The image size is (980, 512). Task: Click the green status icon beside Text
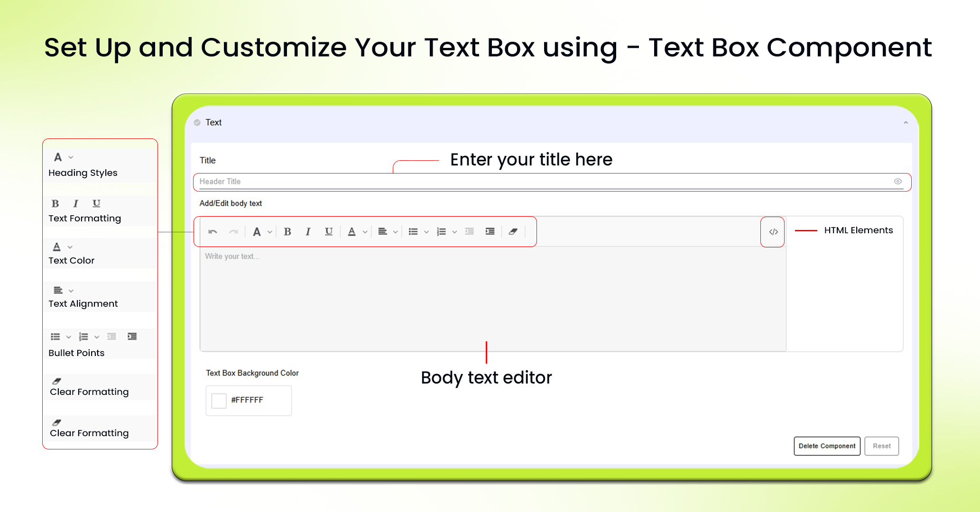click(x=197, y=122)
